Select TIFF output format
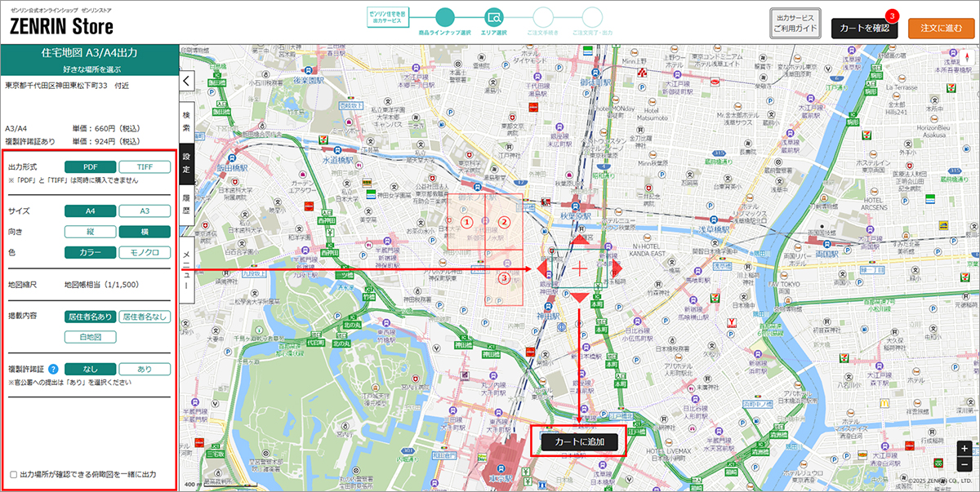Image resolution: width=980 pixels, height=492 pixels. (145, 166)
